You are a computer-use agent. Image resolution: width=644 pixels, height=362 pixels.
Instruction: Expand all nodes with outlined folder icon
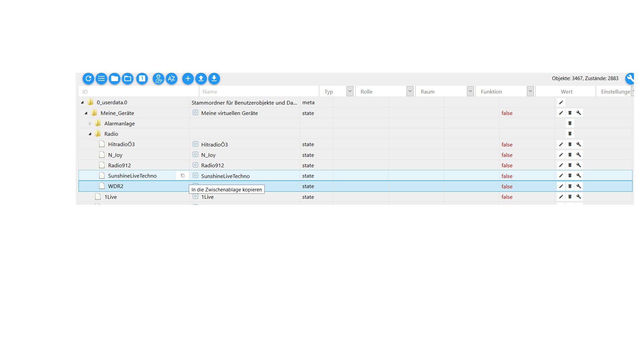pos(127,78)
